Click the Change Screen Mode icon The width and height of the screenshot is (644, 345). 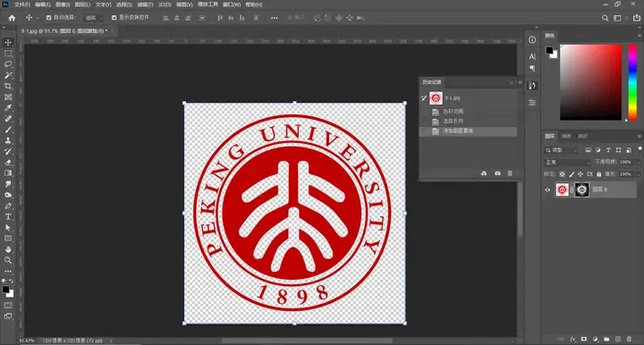[x=8, y=316]
